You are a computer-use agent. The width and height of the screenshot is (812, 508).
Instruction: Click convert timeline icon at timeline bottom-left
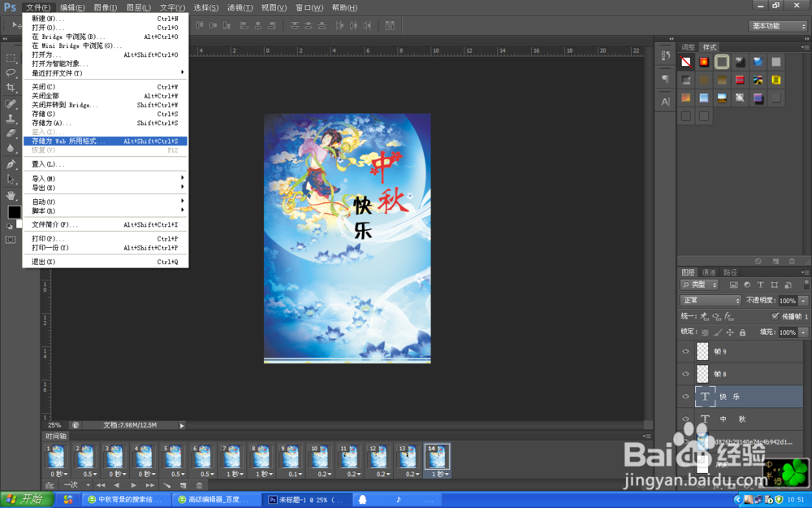click(x=50, y=486)
